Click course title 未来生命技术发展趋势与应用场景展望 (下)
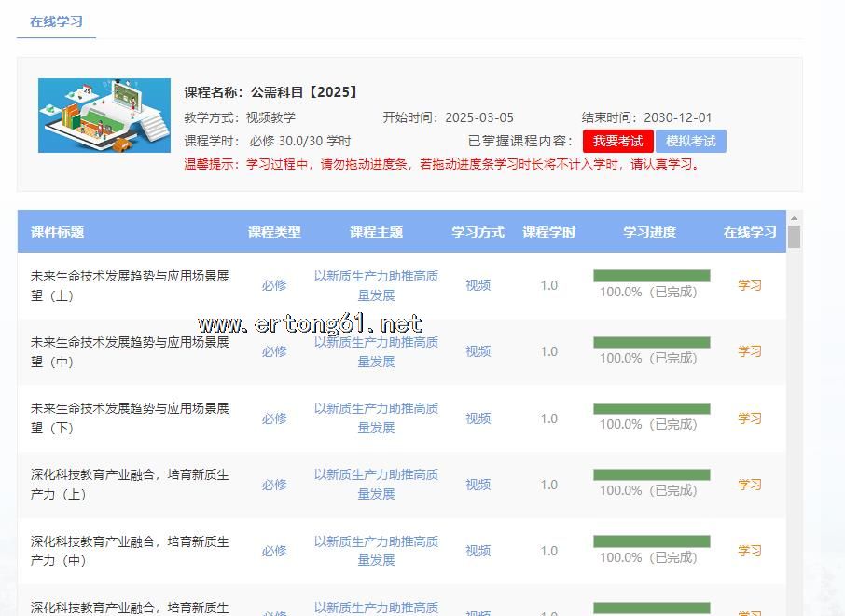Image resolution: width=845 pixels, height=616 pixels. [x=130, y=418]
